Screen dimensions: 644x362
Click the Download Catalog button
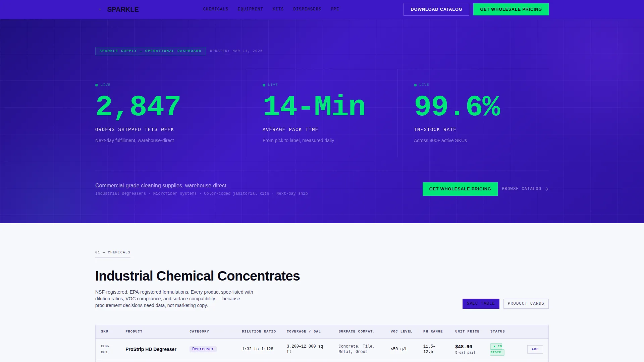[436, 9]
